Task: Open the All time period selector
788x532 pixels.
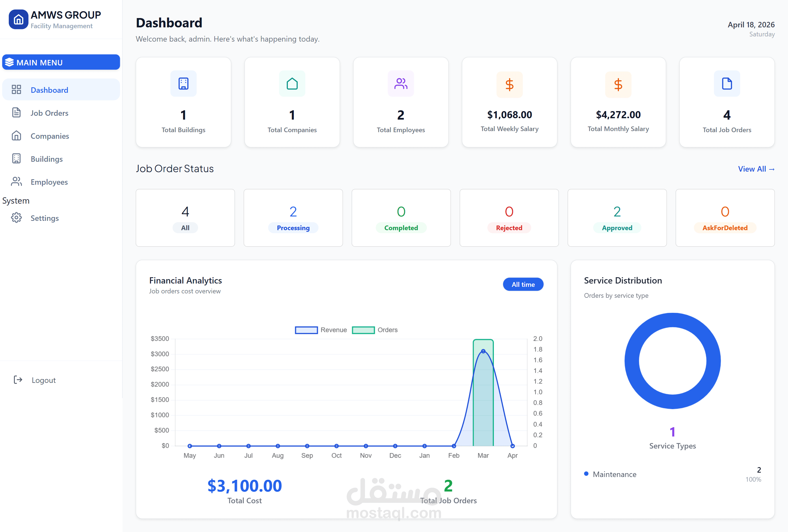Action: [523, 285]
